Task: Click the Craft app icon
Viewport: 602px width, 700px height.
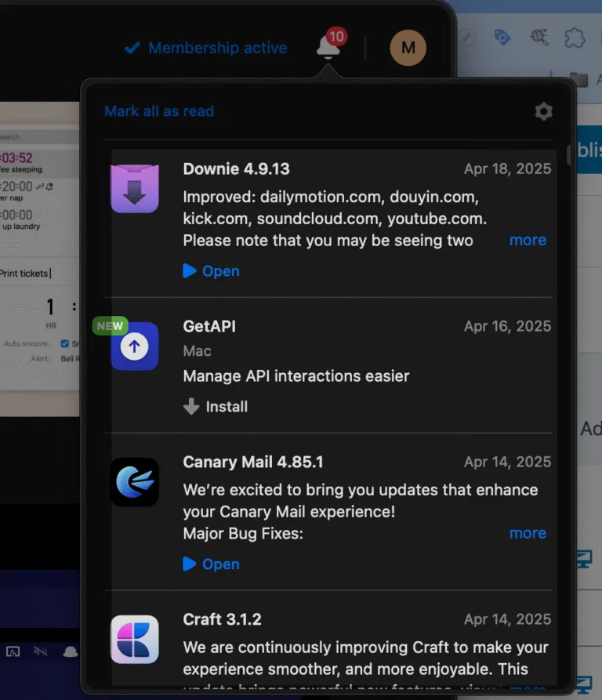Action: coord(134,640)
